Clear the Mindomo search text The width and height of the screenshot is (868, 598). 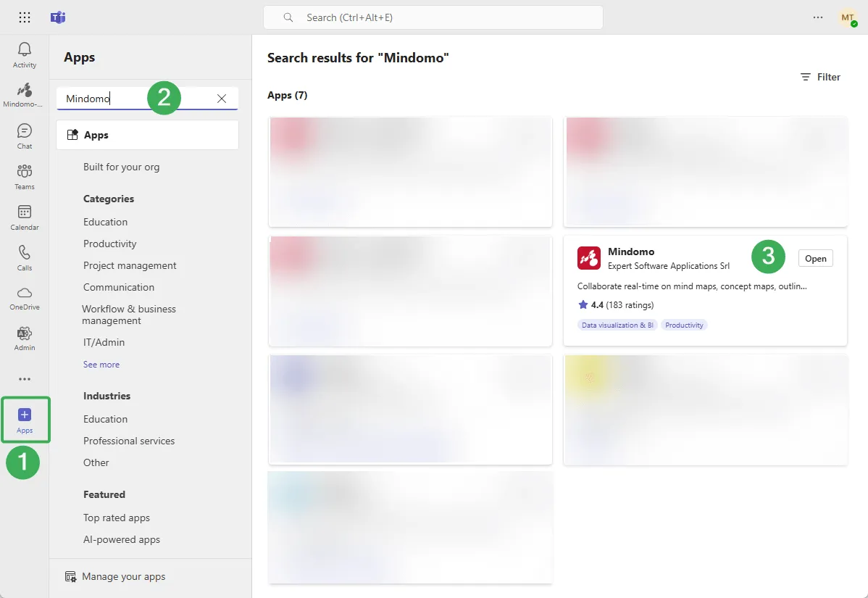click(x=222, y=99)
